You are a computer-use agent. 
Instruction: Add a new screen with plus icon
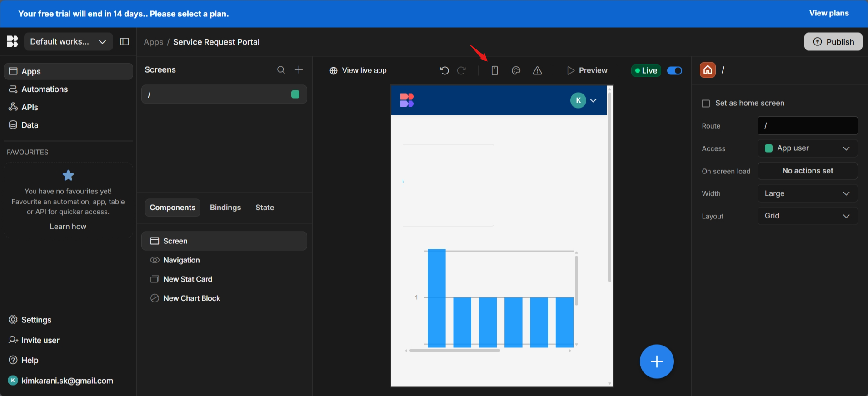coord(299,70)
